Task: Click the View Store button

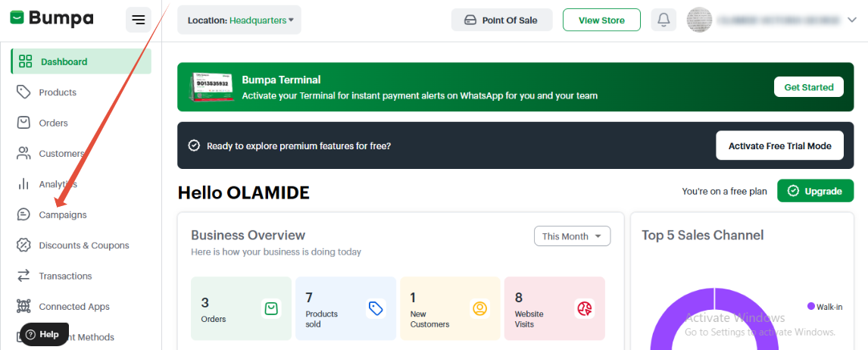Action: 601,20
